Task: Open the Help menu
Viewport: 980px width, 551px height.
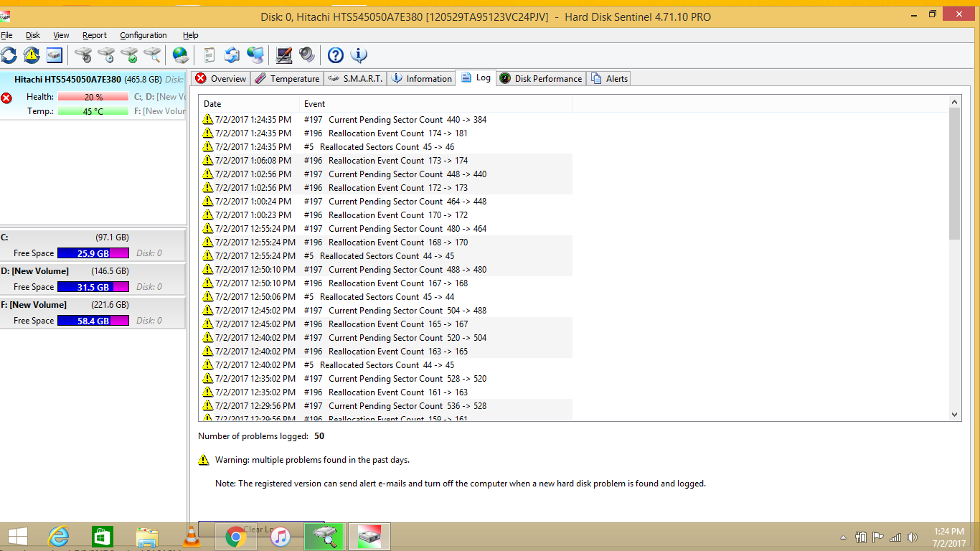Action: pyautogui.click(x=190, y=35)
